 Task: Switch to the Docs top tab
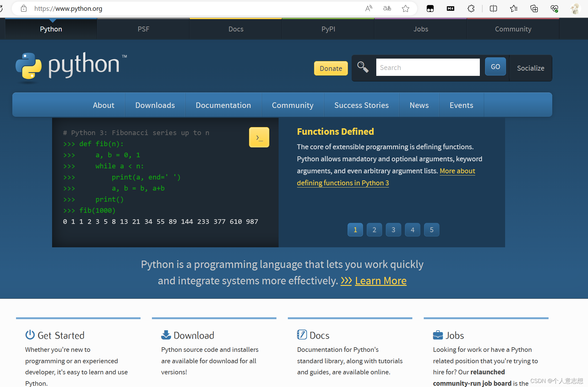[x=236, y=29]
